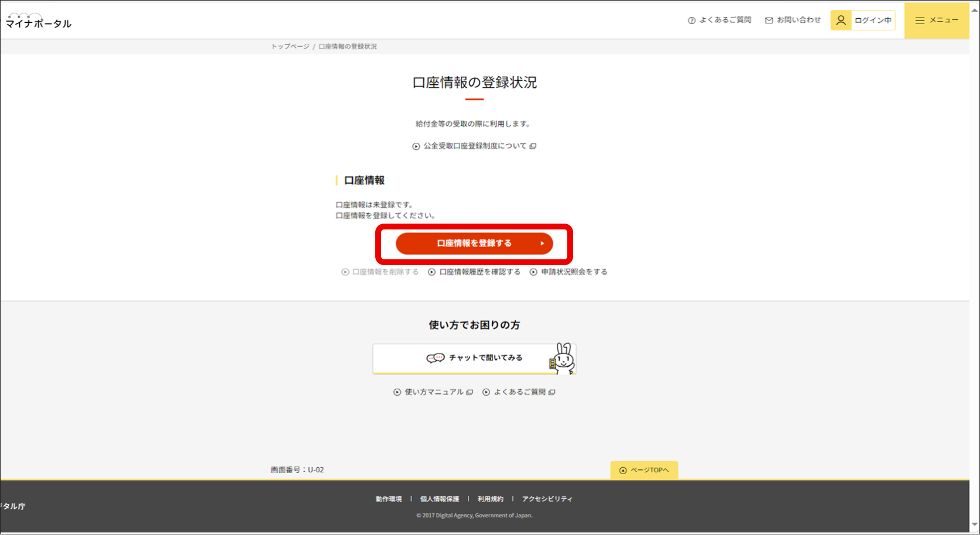Click the 動作環境 footer item
The image size is (980, 535).
coord(389,498)
